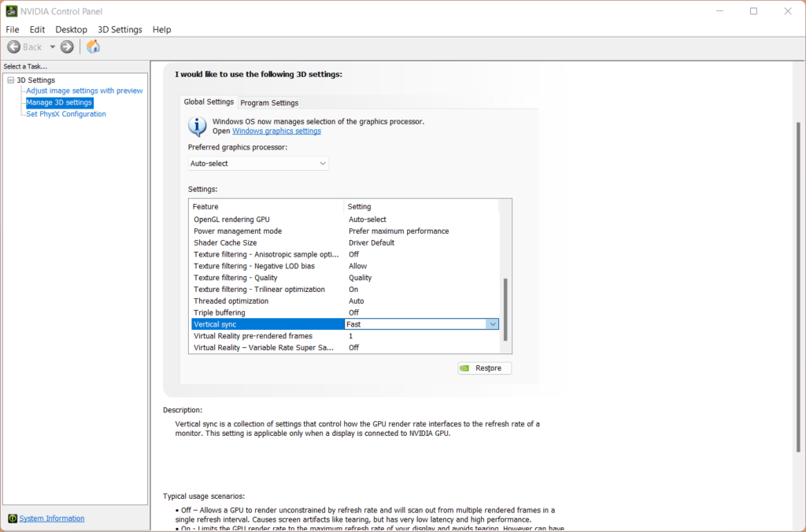Select Virtual Reality Variable Rate Super Sampling row
This screenshot has width=806, height=532.
pyautogui.click(x=345, y=348)
